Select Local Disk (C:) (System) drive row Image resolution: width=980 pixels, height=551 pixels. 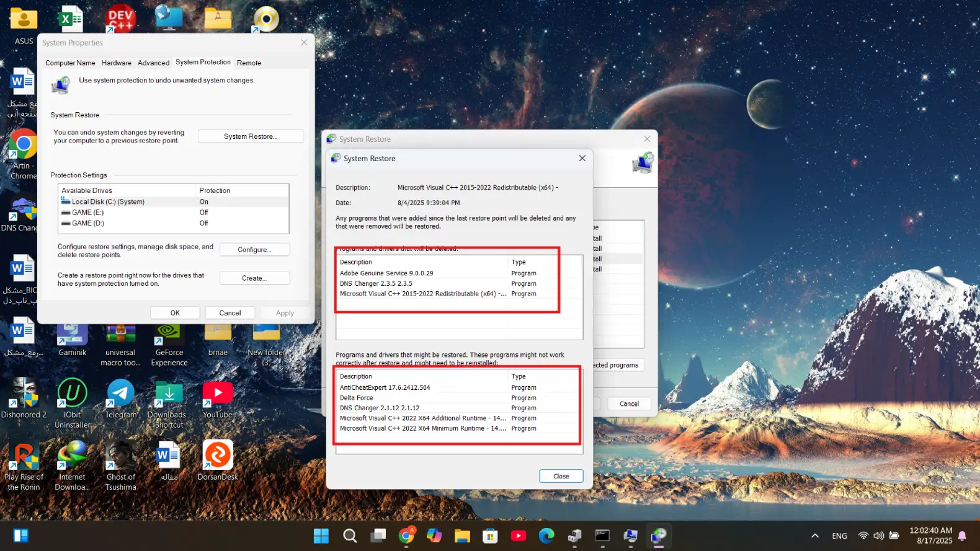pos(108,202)
